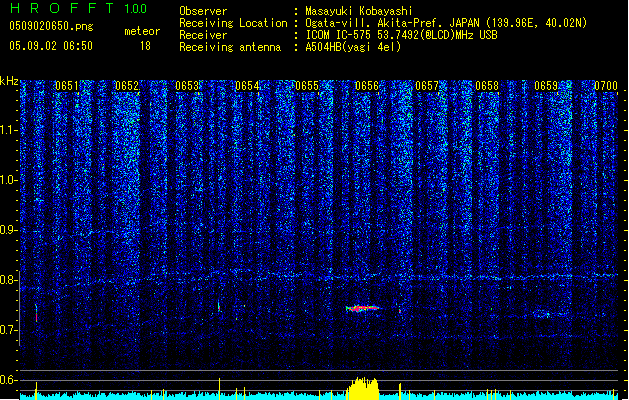Click the 0654 time marker
The height and width of the screenshot is (400, 629).
pyautogui.click(x=247, y=86)
